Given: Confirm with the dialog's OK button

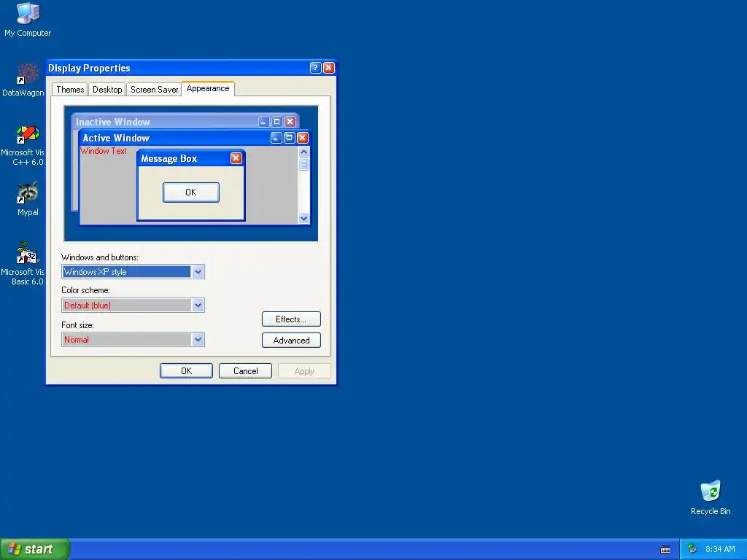Looking at the screenshot, I should 186,371.
